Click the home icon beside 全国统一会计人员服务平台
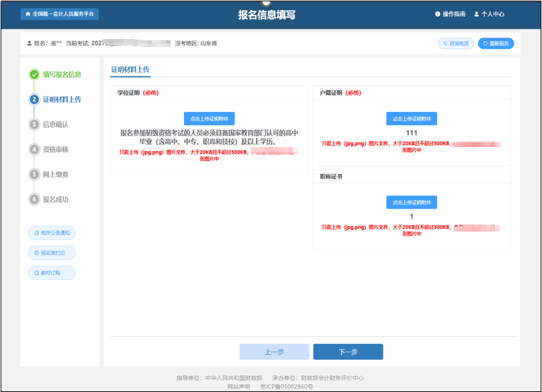This screenshot has height=392, width=542. (x=27, y=13)
